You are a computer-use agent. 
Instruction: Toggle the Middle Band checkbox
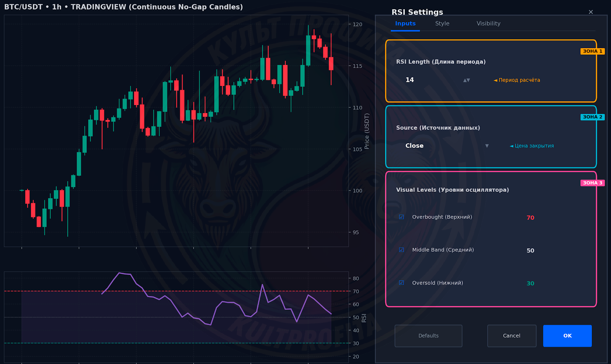point(401,250)
